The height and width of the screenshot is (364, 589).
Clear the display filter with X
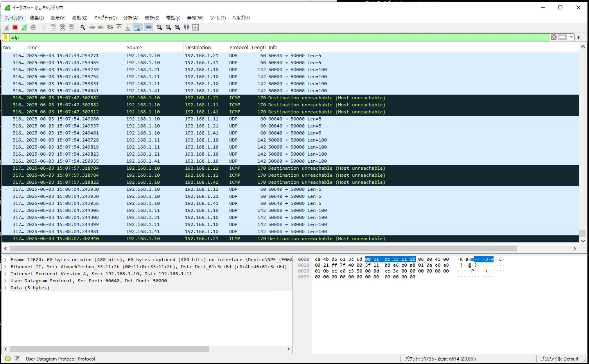click(x=553, y=37)
